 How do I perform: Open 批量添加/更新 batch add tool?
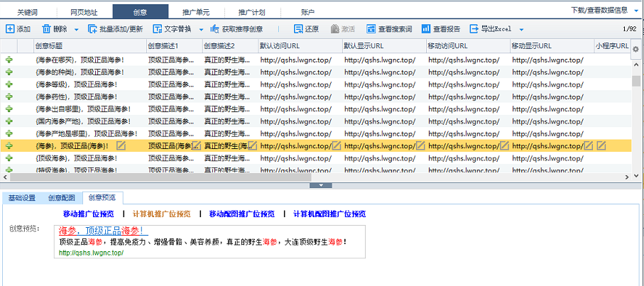[92, 29]
